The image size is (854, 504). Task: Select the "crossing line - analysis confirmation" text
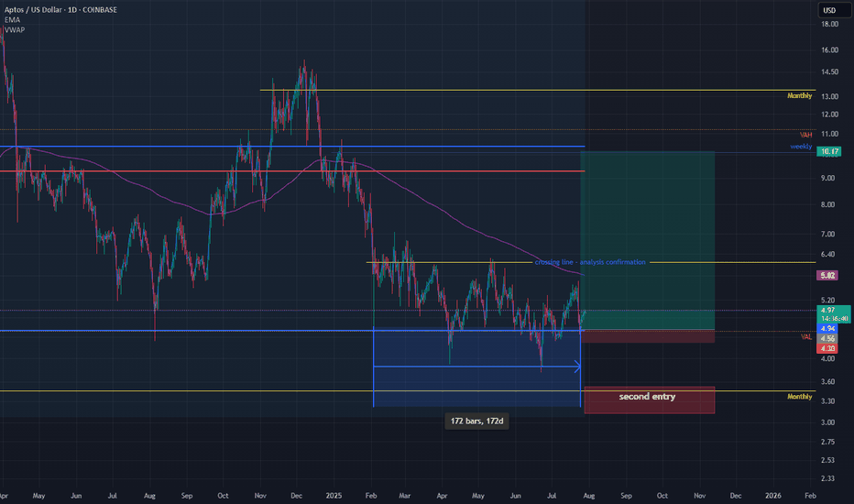point(589,262)
